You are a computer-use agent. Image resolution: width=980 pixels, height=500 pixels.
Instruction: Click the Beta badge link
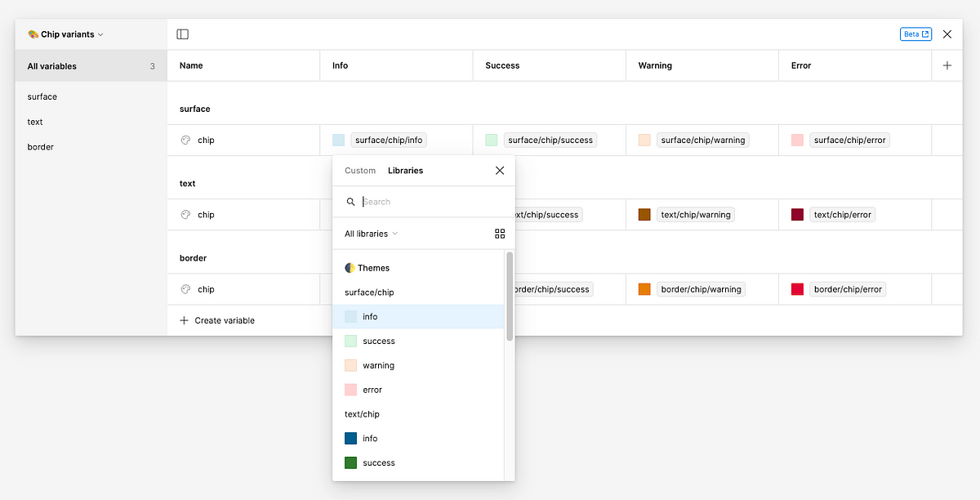click(x=915, y=33)
